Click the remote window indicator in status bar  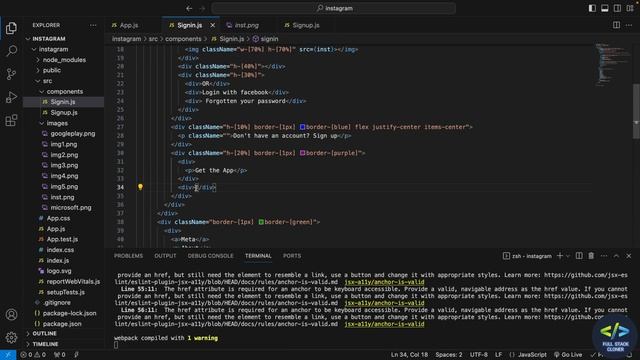[8, 355]
